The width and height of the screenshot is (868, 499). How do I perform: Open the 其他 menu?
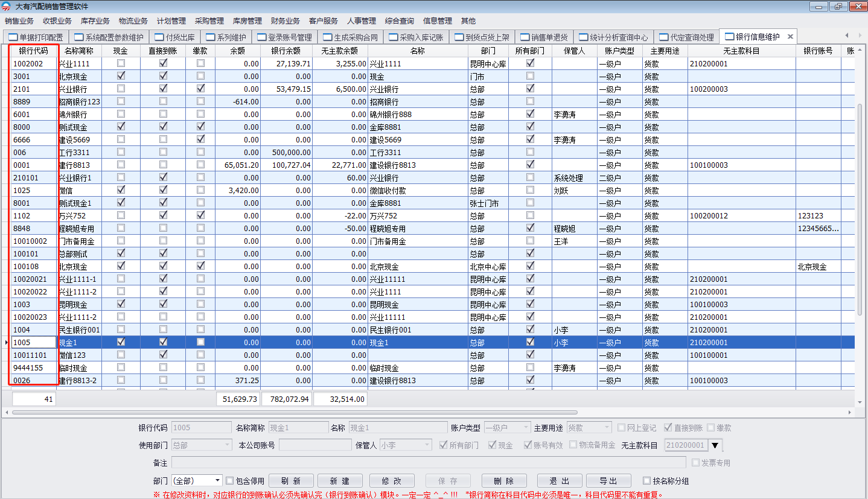tap(468, 21)
